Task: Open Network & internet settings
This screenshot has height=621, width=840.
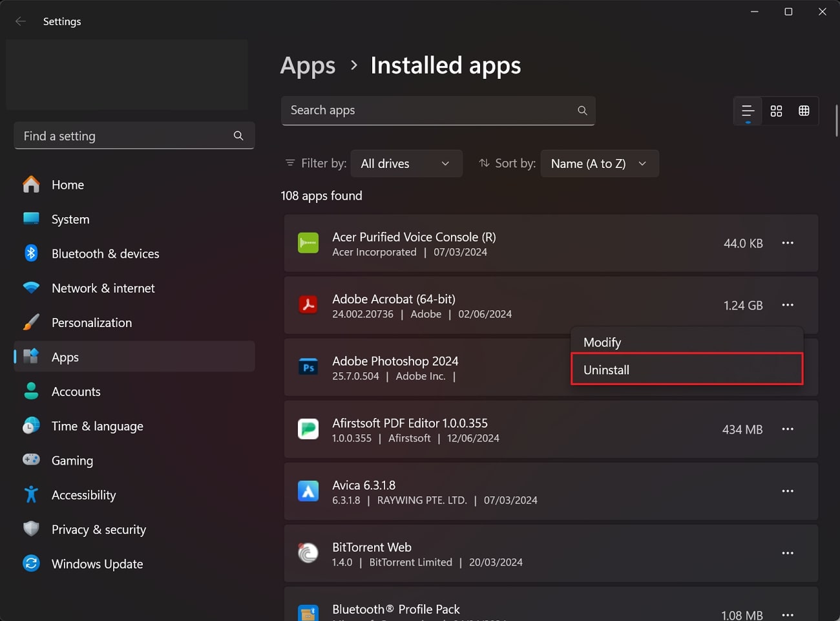Action: pyautogui.click(x=134, y=288)
